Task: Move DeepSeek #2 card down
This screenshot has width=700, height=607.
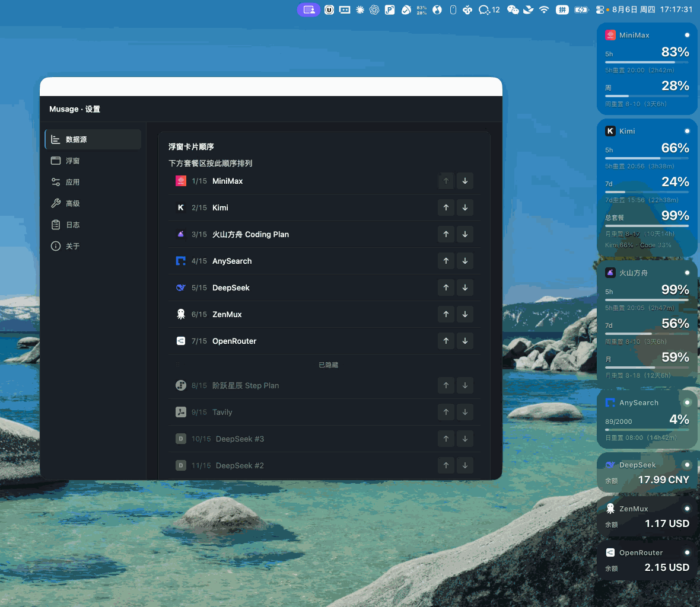Action: [464, 465]
